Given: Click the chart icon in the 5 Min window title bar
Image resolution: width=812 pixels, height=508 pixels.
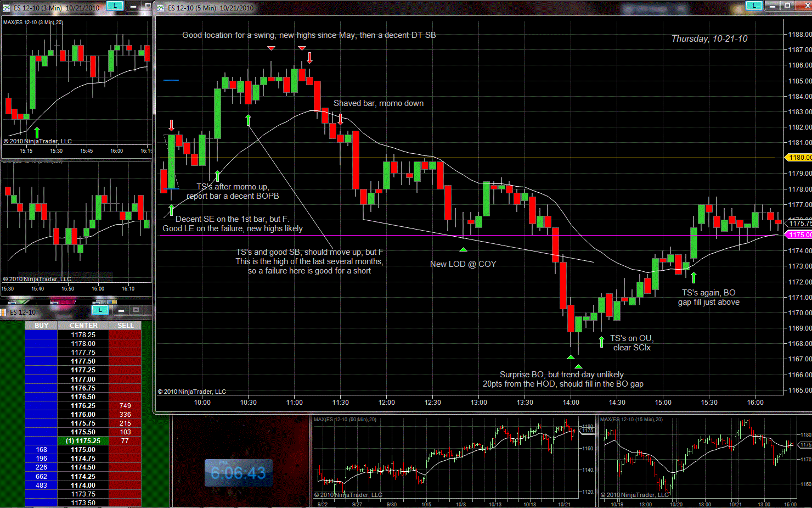Looking at the screenshot, I should click(x=161, y=8).
